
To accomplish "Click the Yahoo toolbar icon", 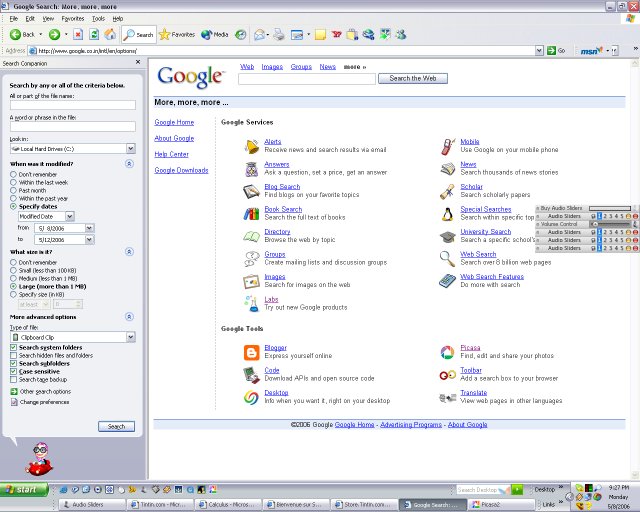I will (336, 35).
